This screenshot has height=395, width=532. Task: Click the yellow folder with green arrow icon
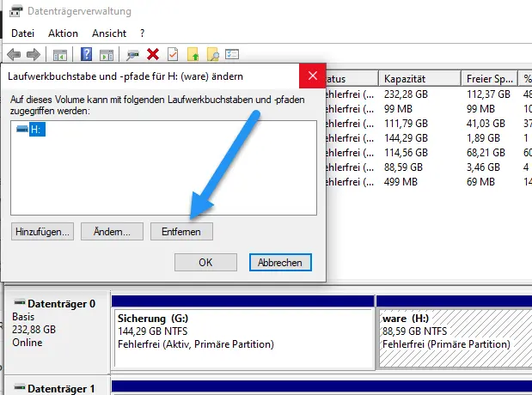tap(193, 54)
